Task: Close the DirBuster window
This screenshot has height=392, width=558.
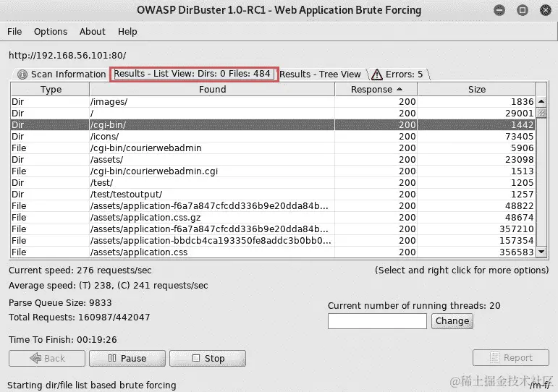Action: [546, 10]
